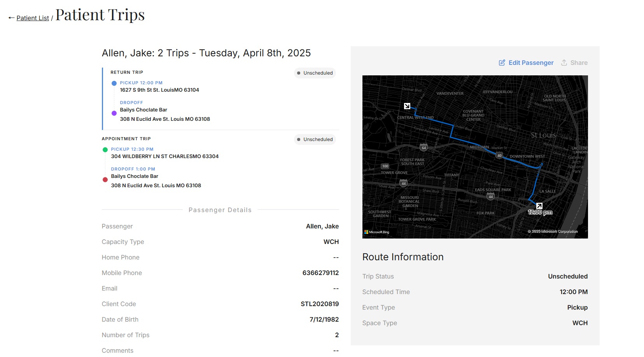Click client code STL2020819

(x=320, y=304)
